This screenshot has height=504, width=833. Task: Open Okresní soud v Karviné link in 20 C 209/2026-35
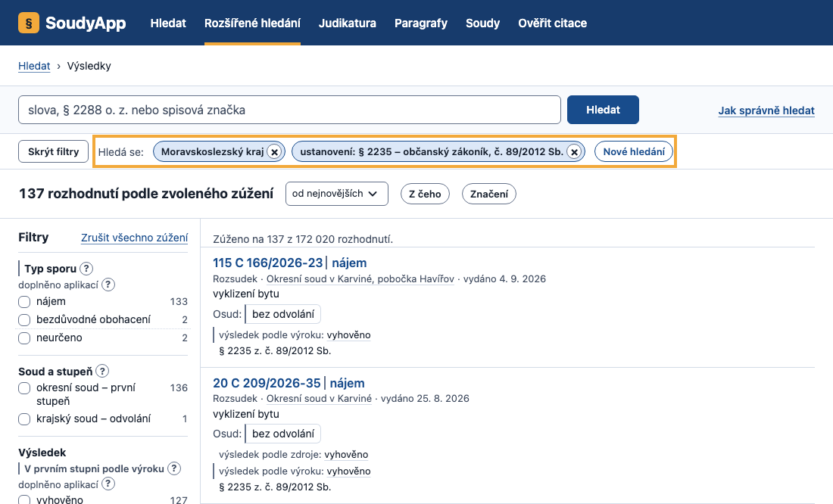point(319,398)
